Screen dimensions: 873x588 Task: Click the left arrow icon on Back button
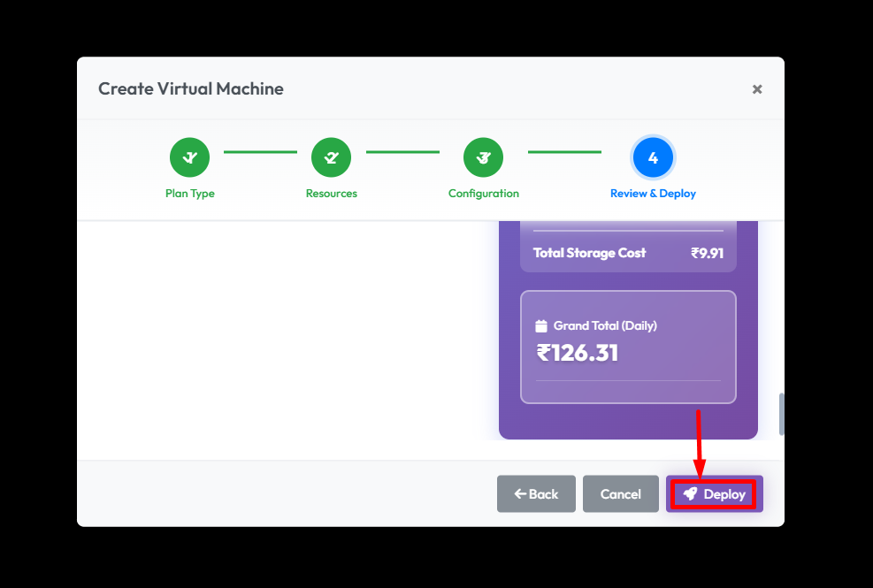520,494
